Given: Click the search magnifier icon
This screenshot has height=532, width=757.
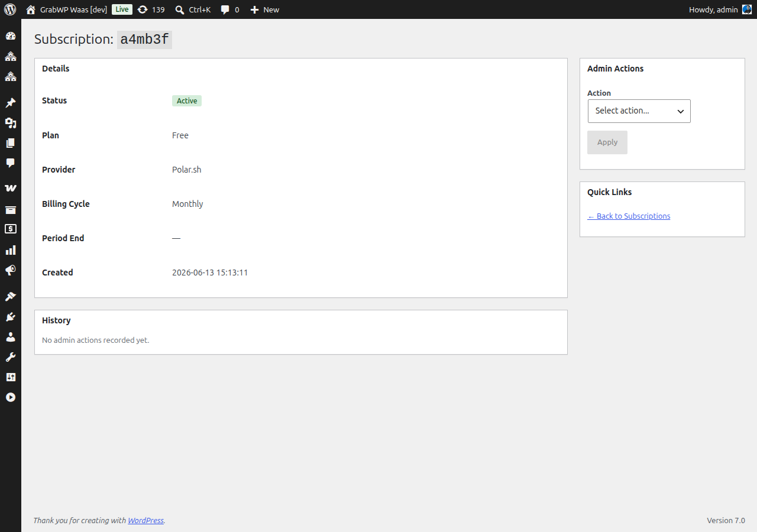Looking at the screenshot, I should click(180, 9).
